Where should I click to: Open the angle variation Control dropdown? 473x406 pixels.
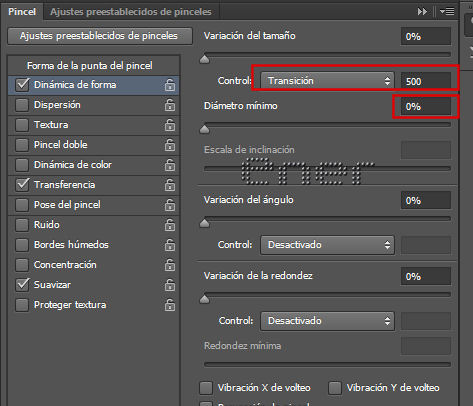327,245
